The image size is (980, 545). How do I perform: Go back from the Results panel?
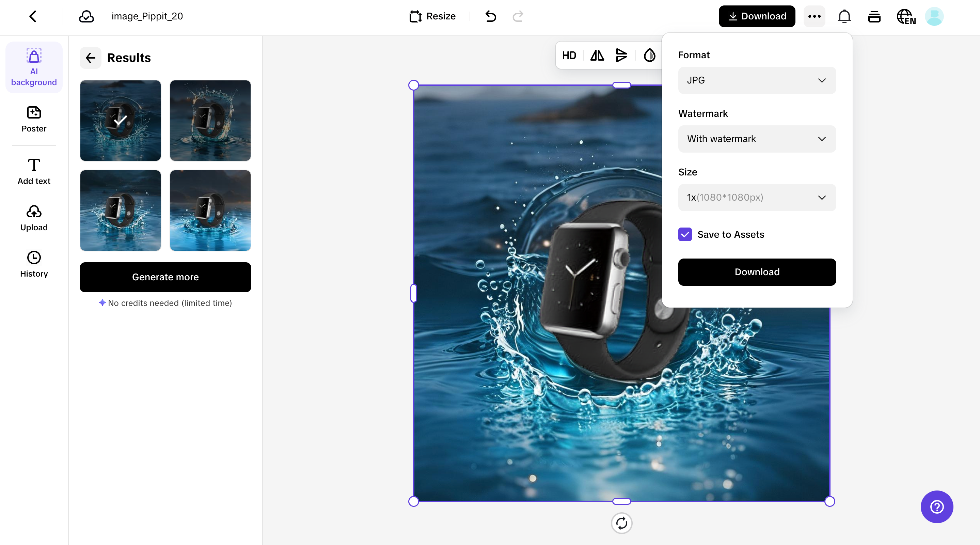tap(91, 58)
